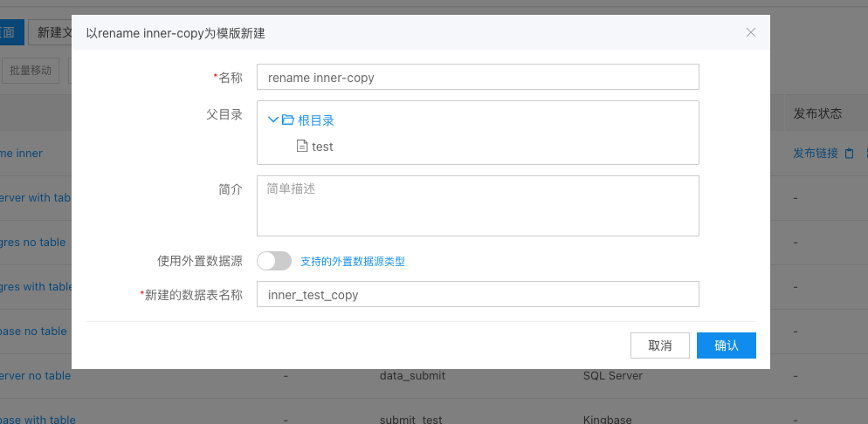Toggle 使用外置数据源 switch on
The image size is (868, 424).
tap(274, 261)
